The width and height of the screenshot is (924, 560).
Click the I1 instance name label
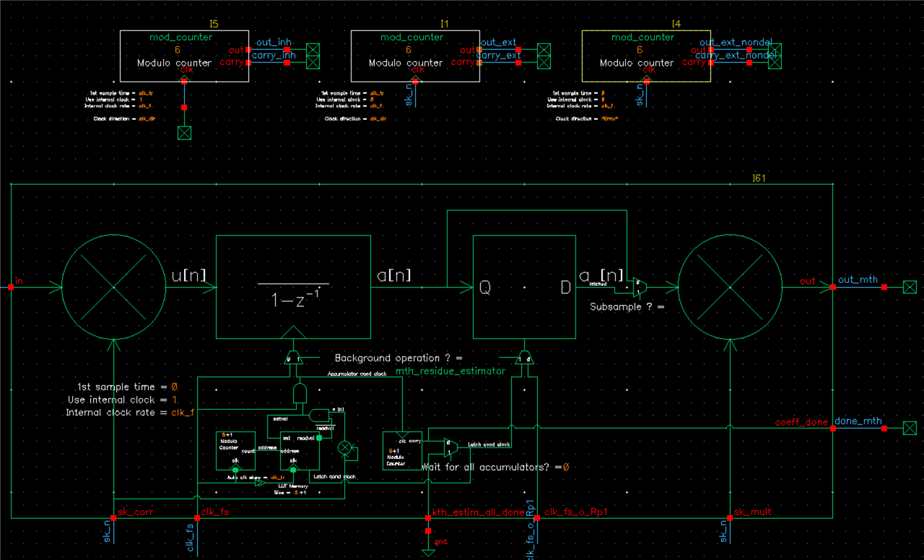point(445,24)
